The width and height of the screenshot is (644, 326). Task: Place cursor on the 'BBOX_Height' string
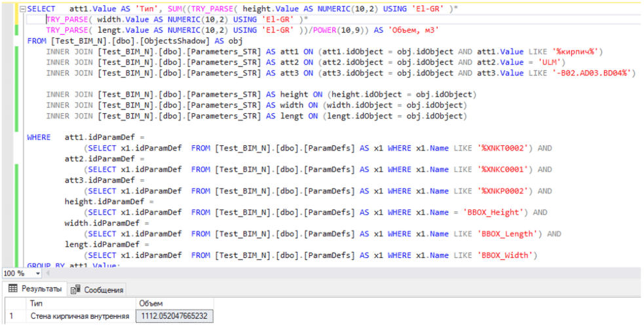492,212
